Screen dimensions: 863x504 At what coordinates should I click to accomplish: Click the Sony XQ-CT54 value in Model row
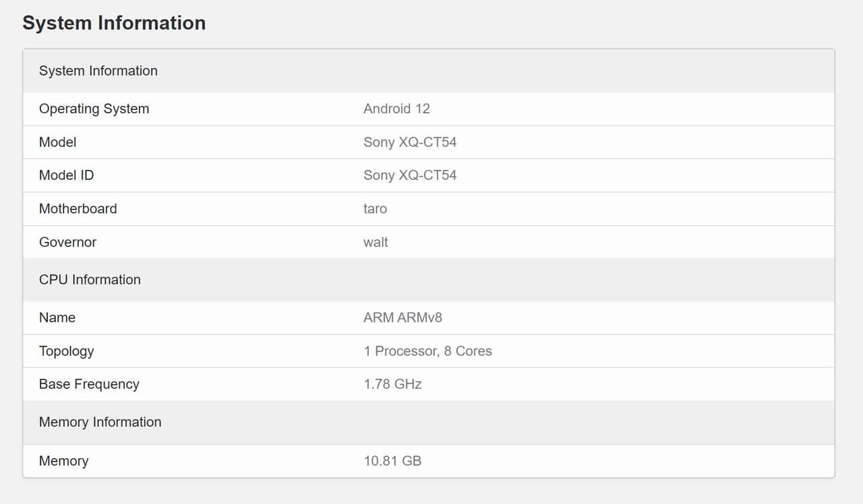pos(410,142)
